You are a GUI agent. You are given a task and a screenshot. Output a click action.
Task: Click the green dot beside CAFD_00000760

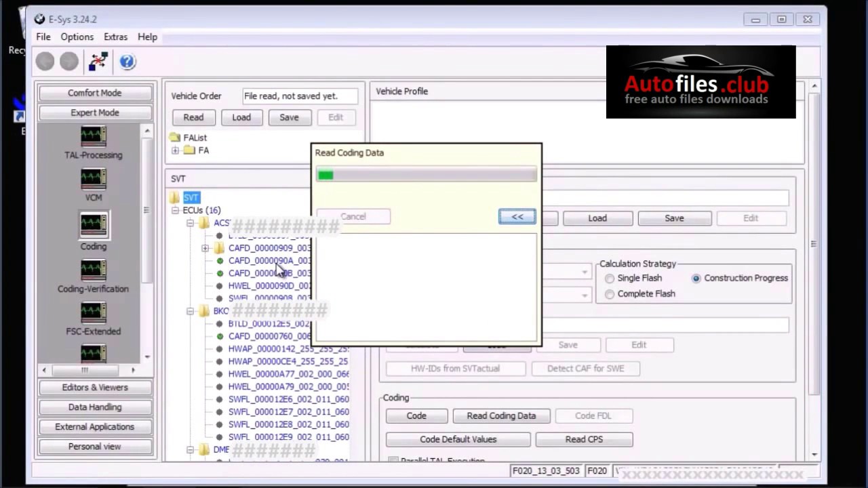coord(220,336)
